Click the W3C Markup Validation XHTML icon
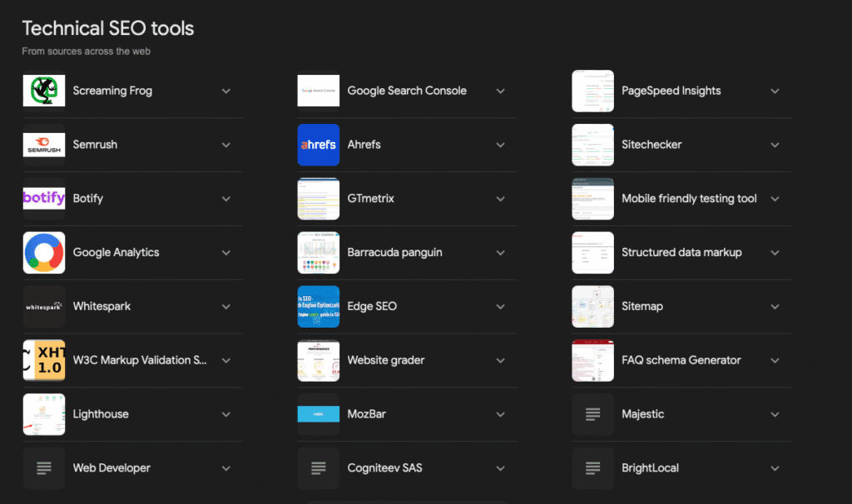The width and height of the screenshot is (852, 504). [x=44, y=360]
